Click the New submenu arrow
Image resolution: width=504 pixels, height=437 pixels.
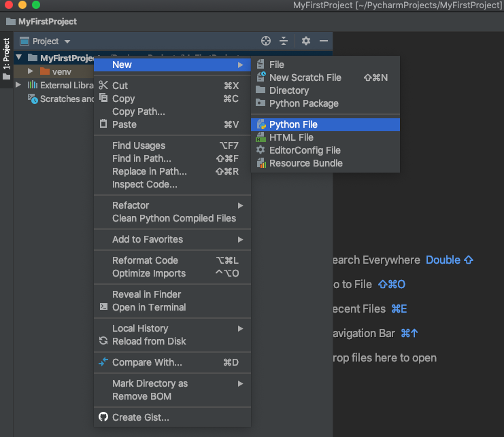tap(240, 65)
